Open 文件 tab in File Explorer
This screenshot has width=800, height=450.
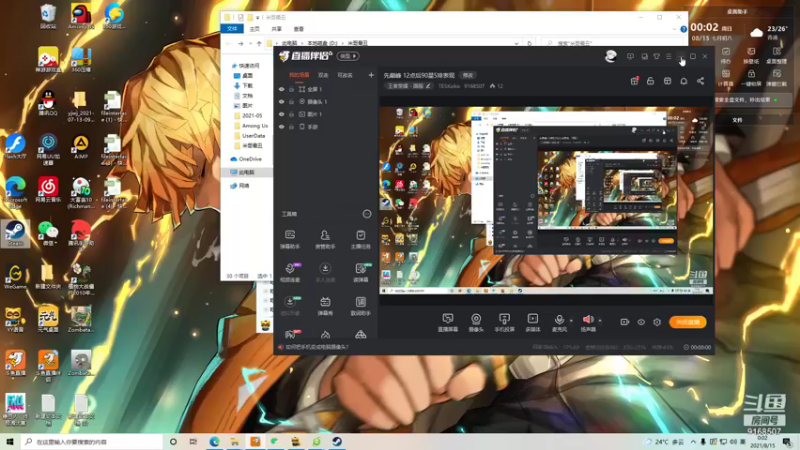pos(232,29)
